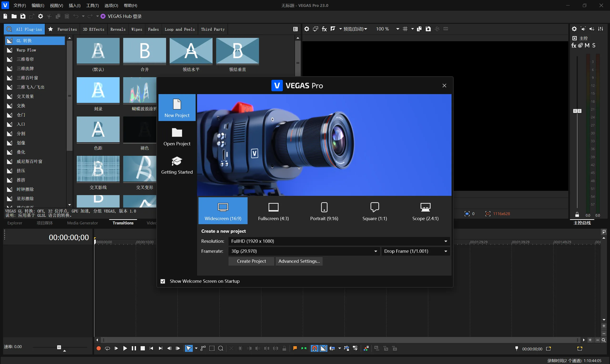Click the record button in transport bar
Screen dimensions: 610x364
(99, 348)
